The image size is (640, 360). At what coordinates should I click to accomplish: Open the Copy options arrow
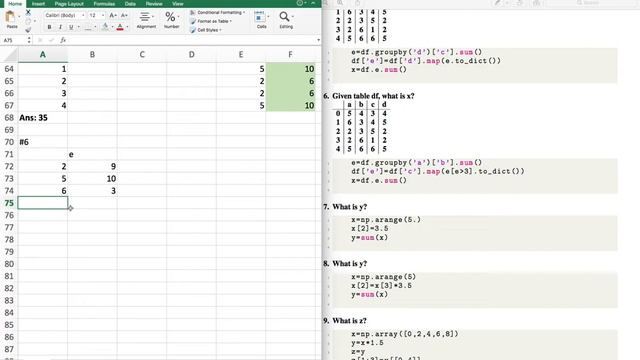tap(35, 21)
